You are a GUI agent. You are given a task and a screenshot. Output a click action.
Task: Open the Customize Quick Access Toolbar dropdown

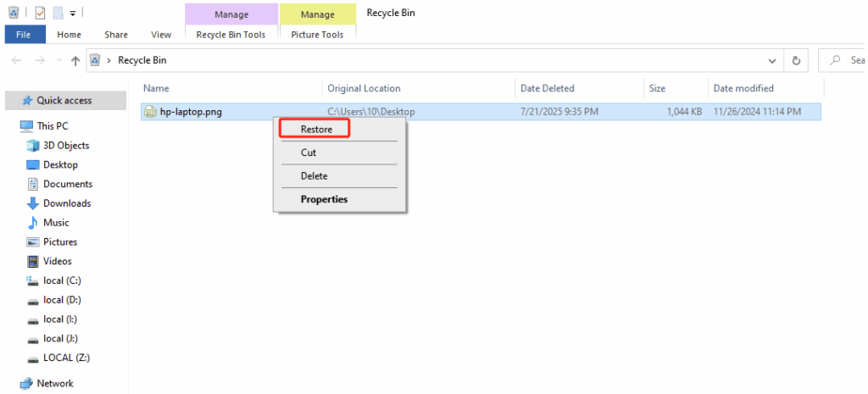73,14
